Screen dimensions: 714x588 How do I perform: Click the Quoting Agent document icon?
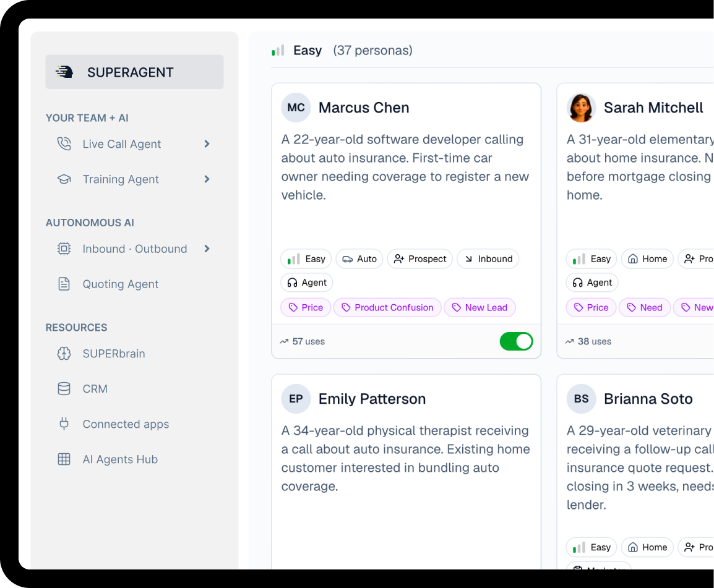pyautogui.click(x=64, y=284)
